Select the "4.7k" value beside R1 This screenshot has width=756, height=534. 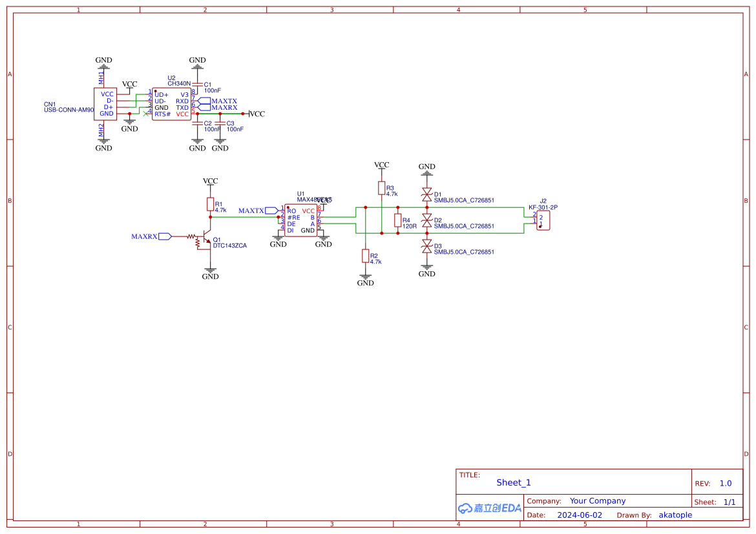point(220,210)
